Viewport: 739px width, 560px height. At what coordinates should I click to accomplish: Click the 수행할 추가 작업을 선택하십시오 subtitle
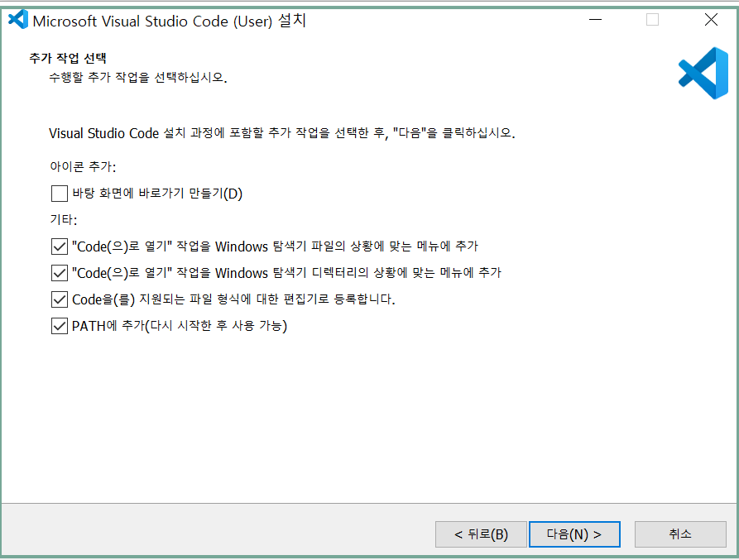[138, 77]
